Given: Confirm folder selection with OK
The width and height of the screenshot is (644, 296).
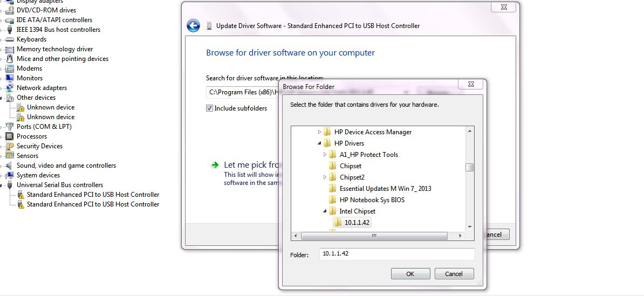Looking at the screenshot, I should point(410,274).
